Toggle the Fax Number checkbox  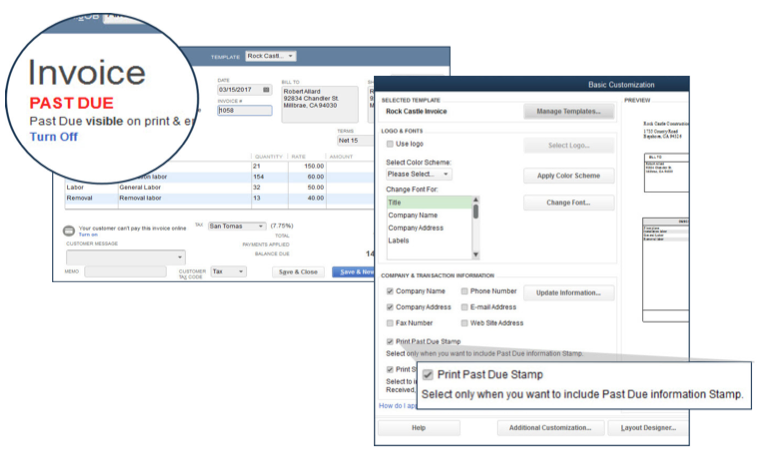pos(390,323)
